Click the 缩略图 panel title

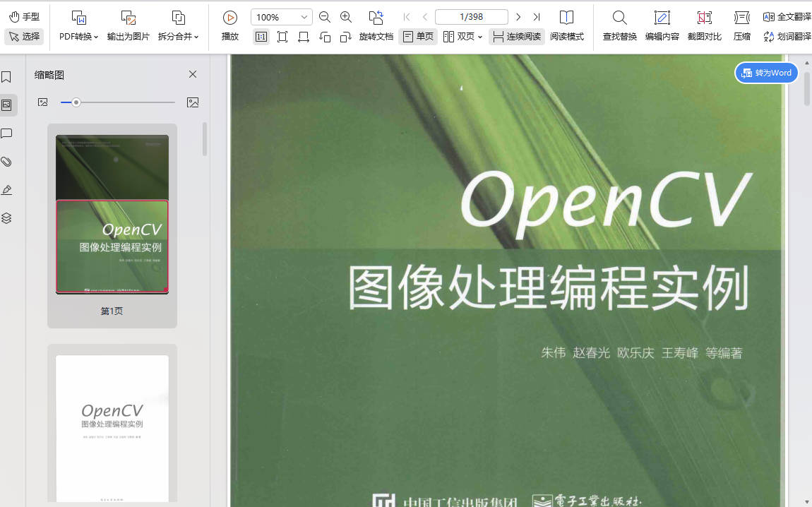point(49,75)
